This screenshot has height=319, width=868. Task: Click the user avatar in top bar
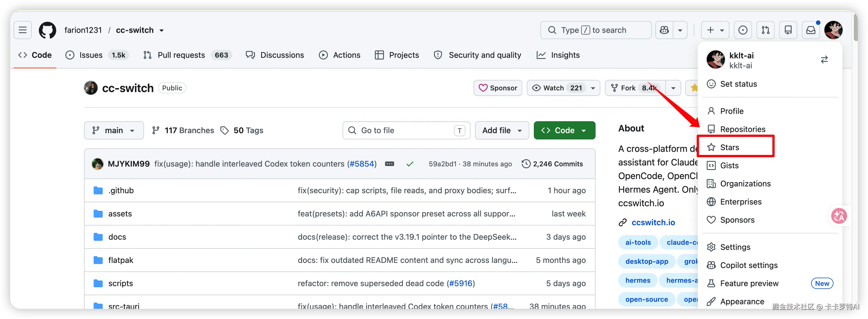[833, 30]
